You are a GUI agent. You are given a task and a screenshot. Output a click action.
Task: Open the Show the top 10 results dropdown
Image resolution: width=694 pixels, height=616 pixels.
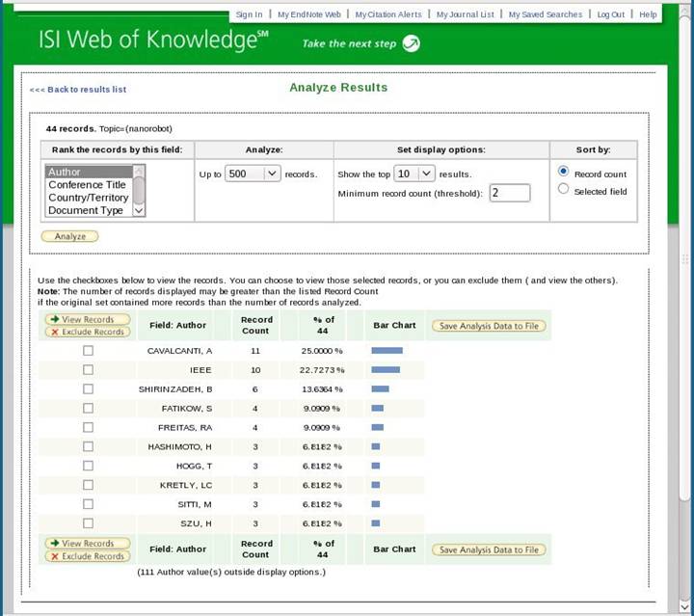click(414, 174)
